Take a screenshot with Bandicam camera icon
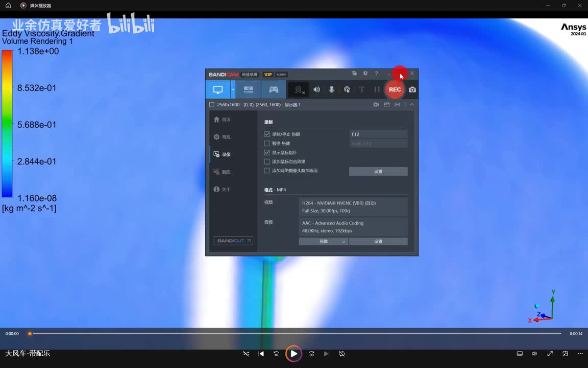Screen dimensions: 588x368 [412, 90]
